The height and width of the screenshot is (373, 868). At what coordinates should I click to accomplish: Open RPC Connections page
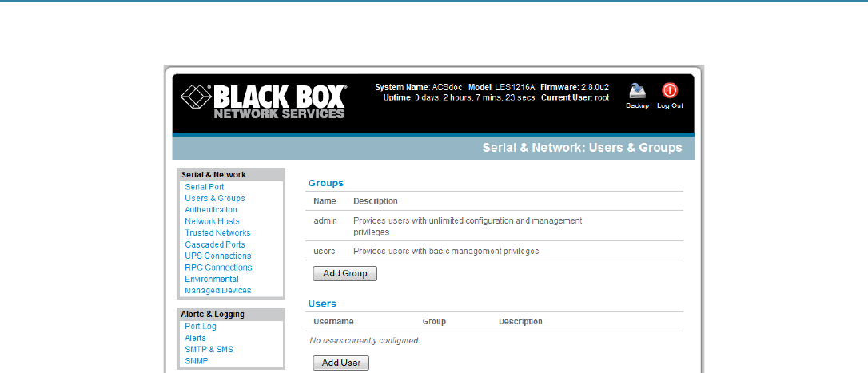pos(217,268)
